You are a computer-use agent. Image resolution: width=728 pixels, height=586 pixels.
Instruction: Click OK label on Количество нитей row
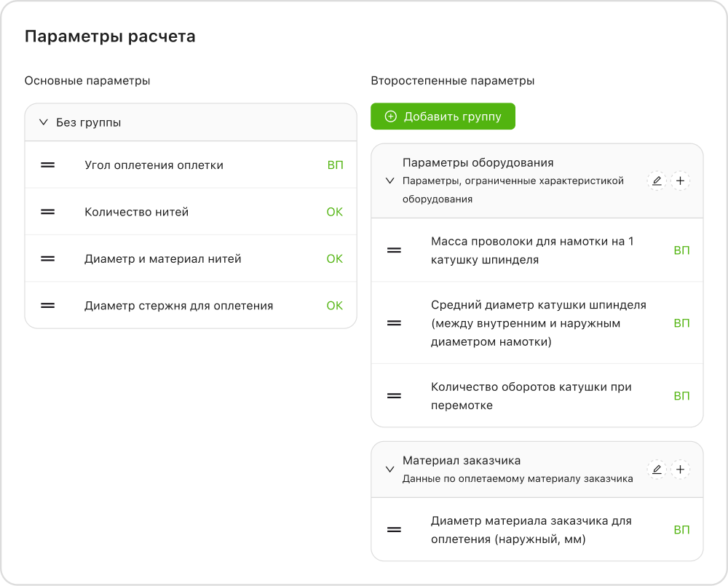pos(334,212)
